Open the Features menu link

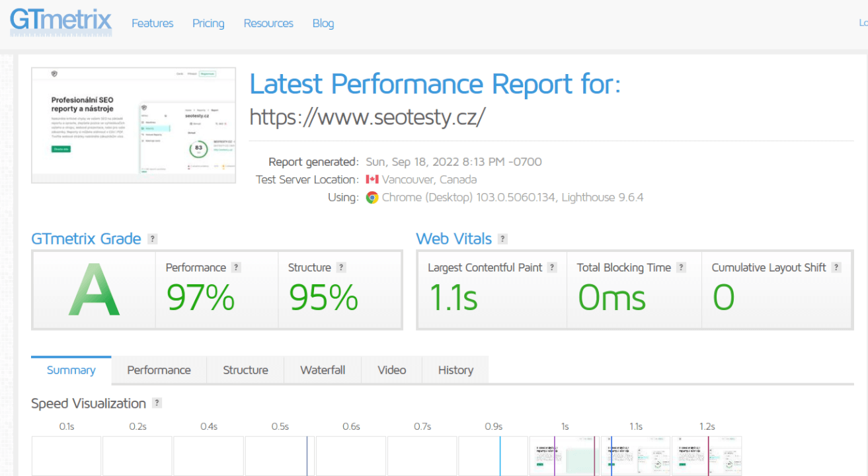pos(152,23)
